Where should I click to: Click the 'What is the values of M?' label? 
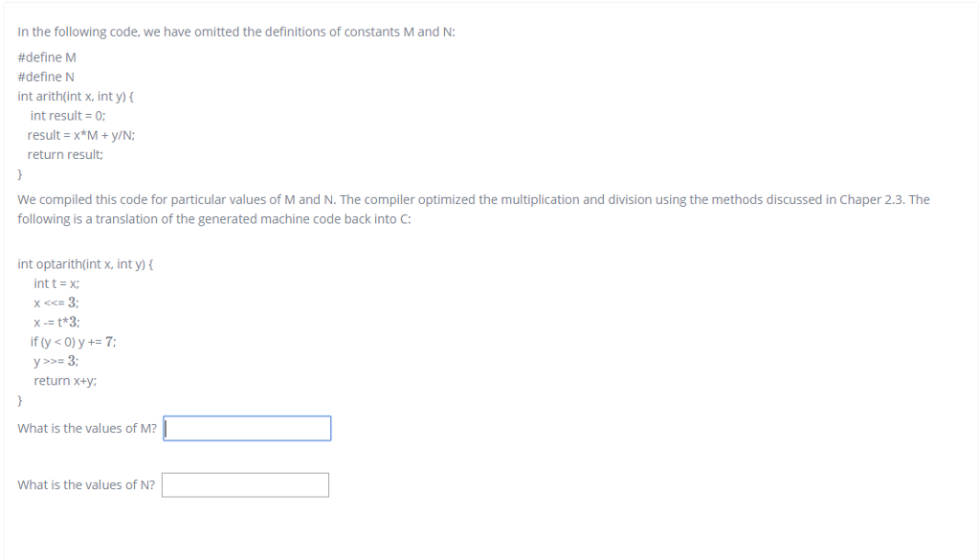pyautogui.click(x=86, y=428)
